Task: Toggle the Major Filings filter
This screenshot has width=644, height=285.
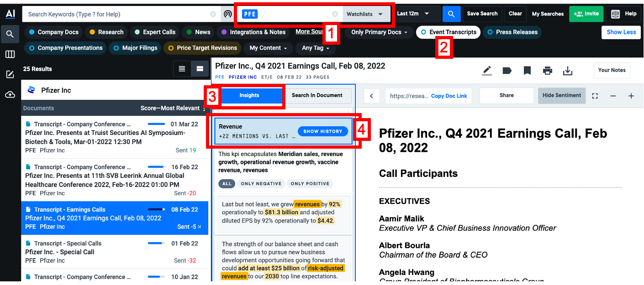Action: [x=135, y=48]
